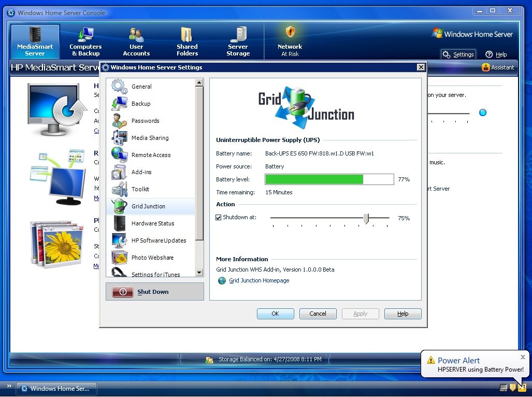Click the Backup settings icon
This screenshot has height=397, width=532.
pos(120,104)
